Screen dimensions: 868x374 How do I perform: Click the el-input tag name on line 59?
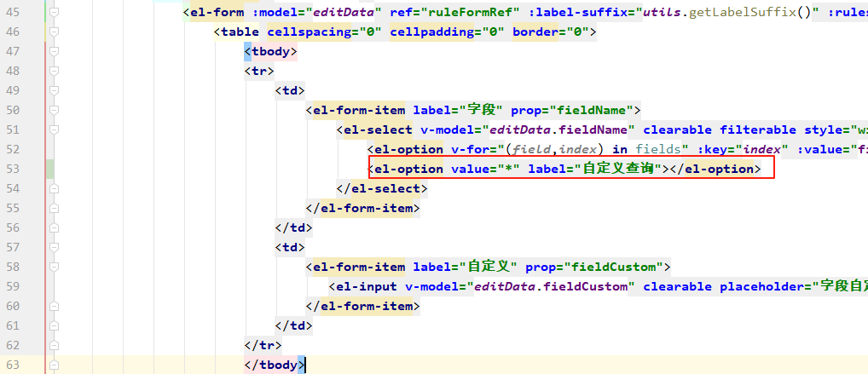[x=365, y=287]
